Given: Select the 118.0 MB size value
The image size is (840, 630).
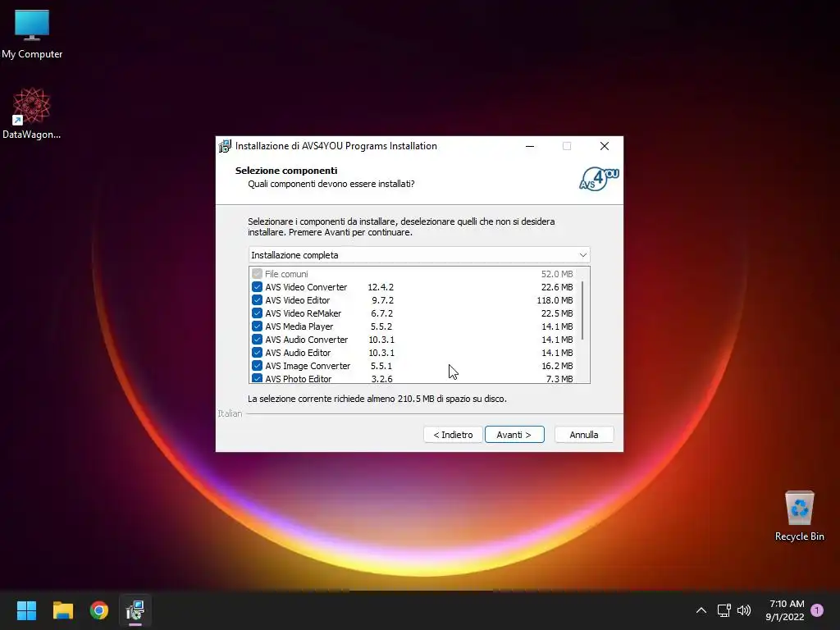Looking at the screenshot, I should tap(555, 300).
